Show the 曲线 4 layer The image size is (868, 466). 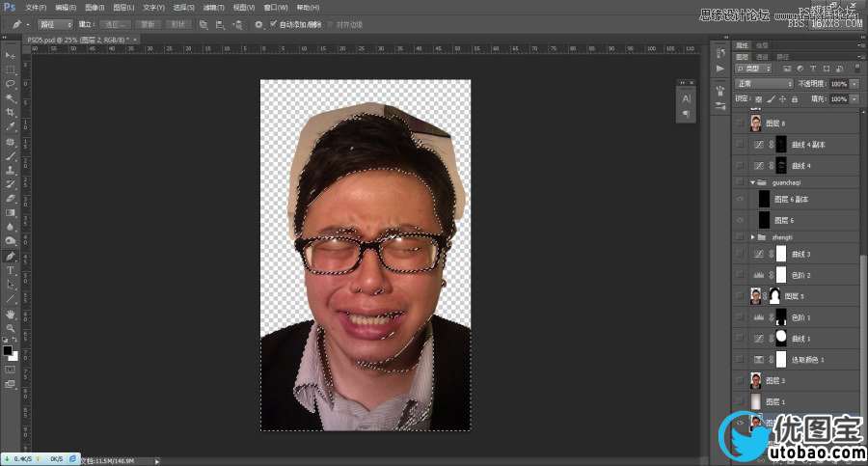pyautogui.click(x=740, y=165)
